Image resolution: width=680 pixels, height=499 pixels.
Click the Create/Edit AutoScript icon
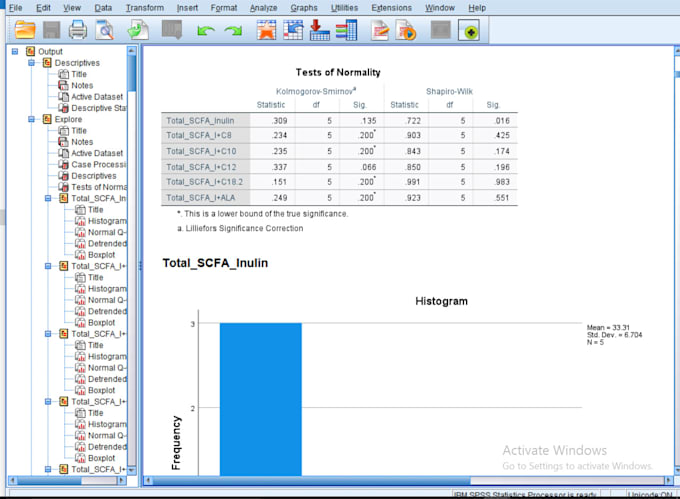(380, 30)
